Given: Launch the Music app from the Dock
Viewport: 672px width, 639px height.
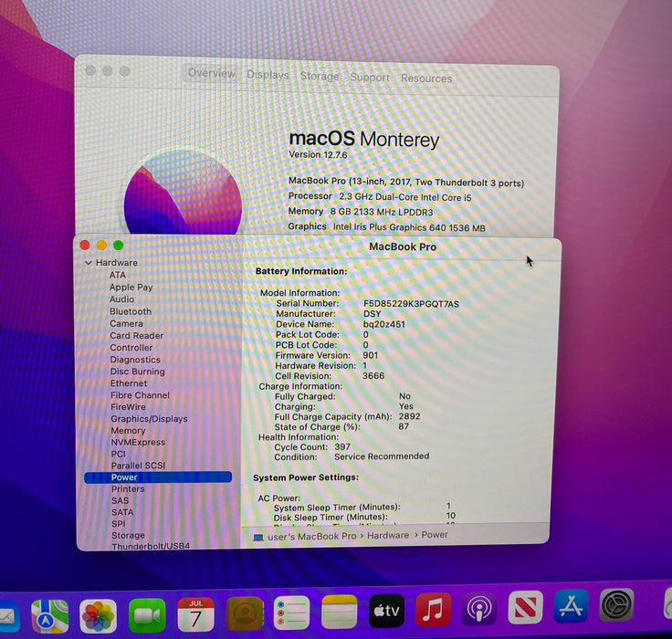Looking at the screenshot, I should 434,610.
